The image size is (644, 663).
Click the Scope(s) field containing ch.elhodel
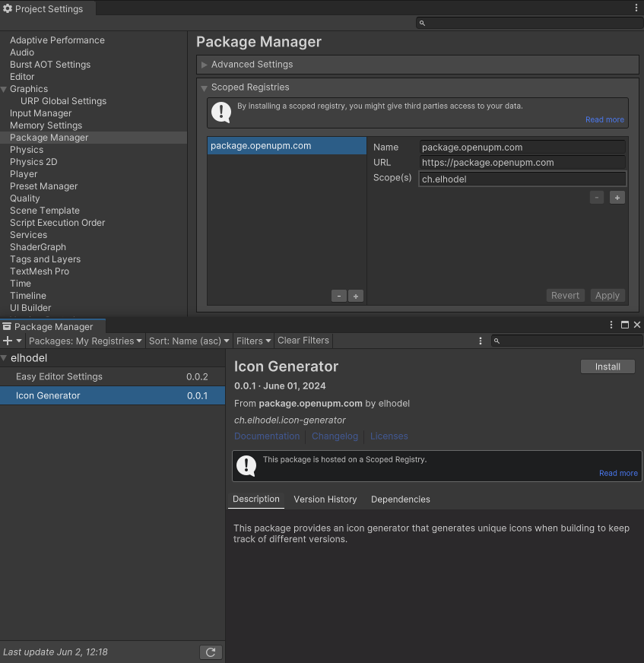point(522,179)
